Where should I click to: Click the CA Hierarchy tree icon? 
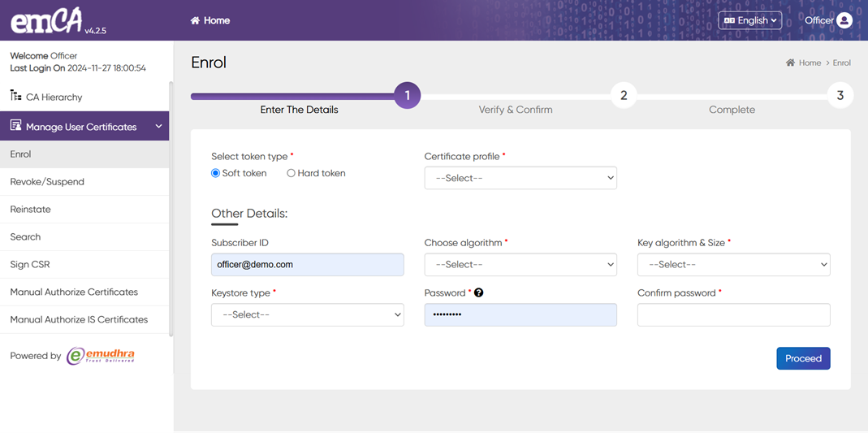[15, 96]
